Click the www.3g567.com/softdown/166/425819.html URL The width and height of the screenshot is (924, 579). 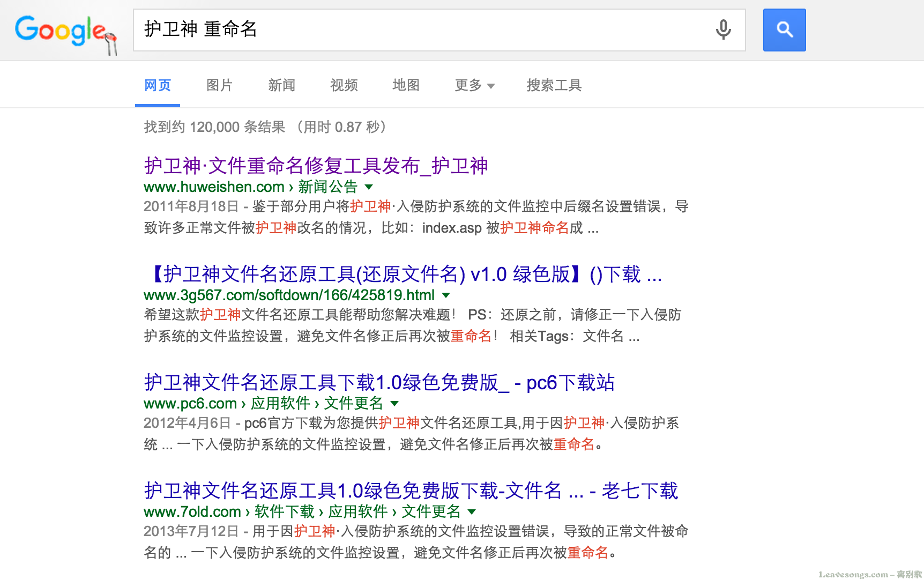pos(289,295)
